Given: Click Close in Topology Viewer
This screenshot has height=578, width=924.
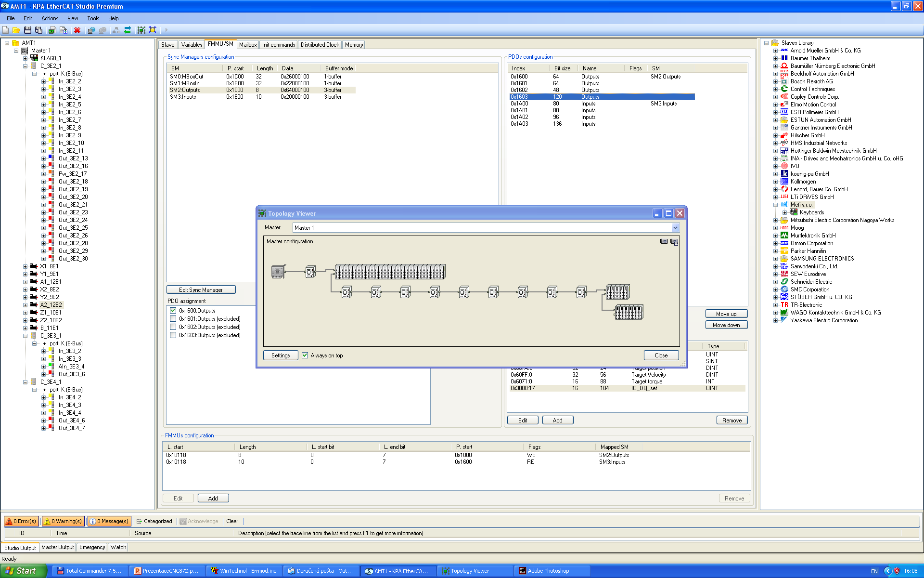Looking at the screenshot, I should (661, 355).
